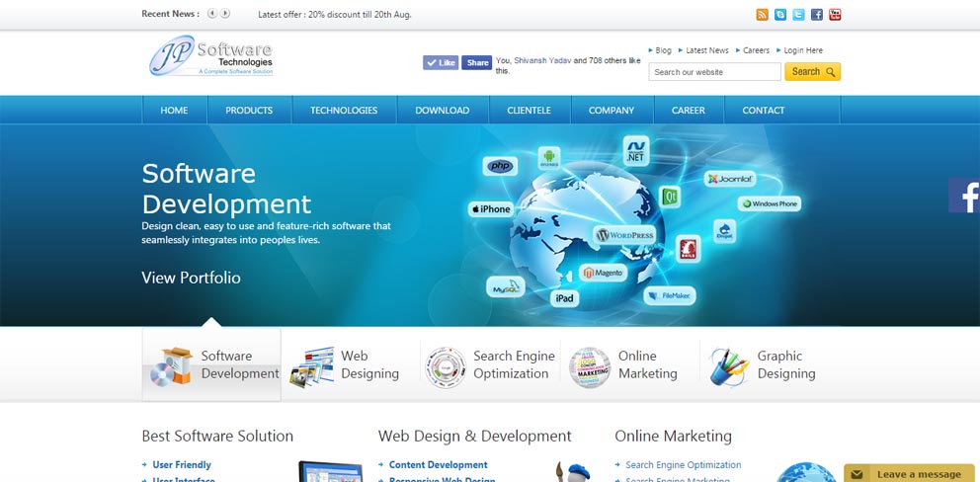Click the Facebook Share button
980x482 pixels.
pyautogui.click(x=477, y=62)
